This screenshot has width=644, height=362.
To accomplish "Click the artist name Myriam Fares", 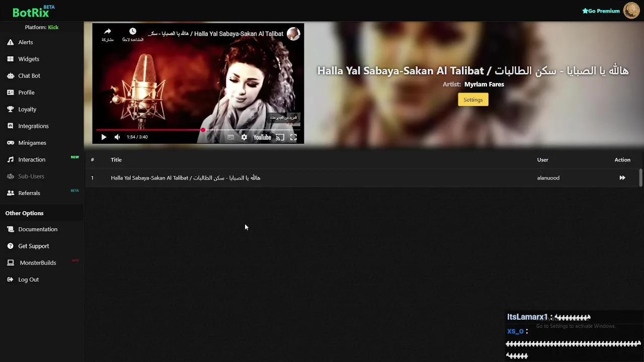I will click(x=484, y=84).
